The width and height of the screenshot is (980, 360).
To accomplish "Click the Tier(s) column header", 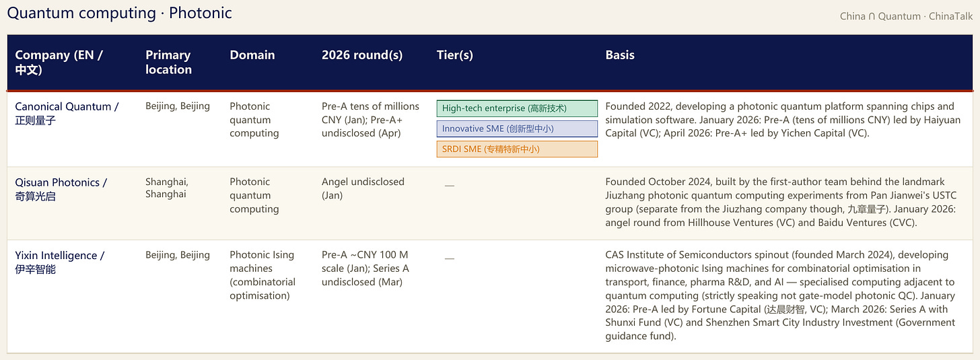I will (x=455, y=55).
